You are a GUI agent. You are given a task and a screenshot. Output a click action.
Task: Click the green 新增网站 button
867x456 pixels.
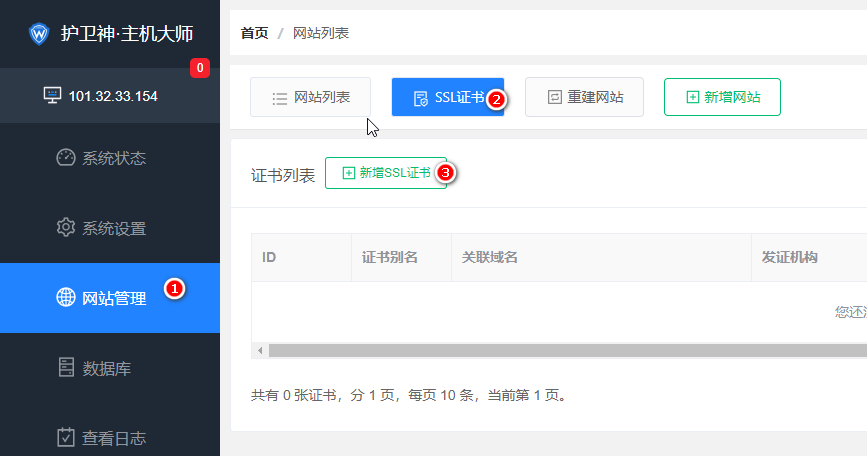tap(722, 97)
